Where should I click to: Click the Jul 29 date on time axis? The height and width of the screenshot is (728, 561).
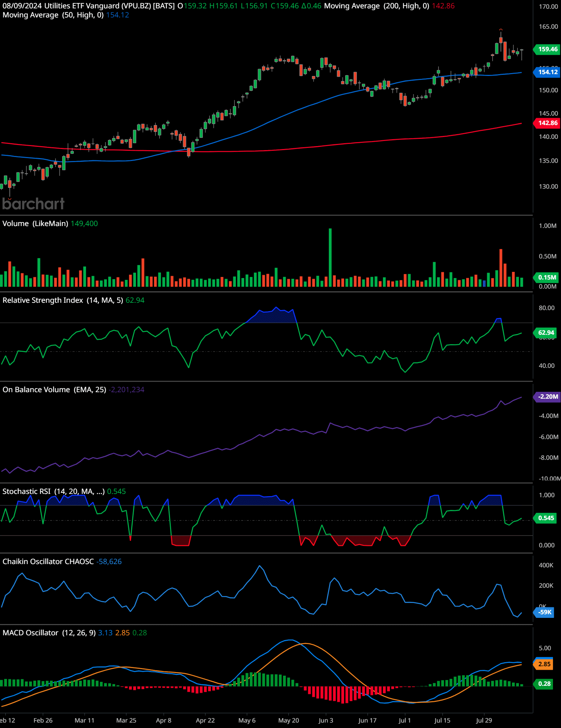[x=484, y=720]
